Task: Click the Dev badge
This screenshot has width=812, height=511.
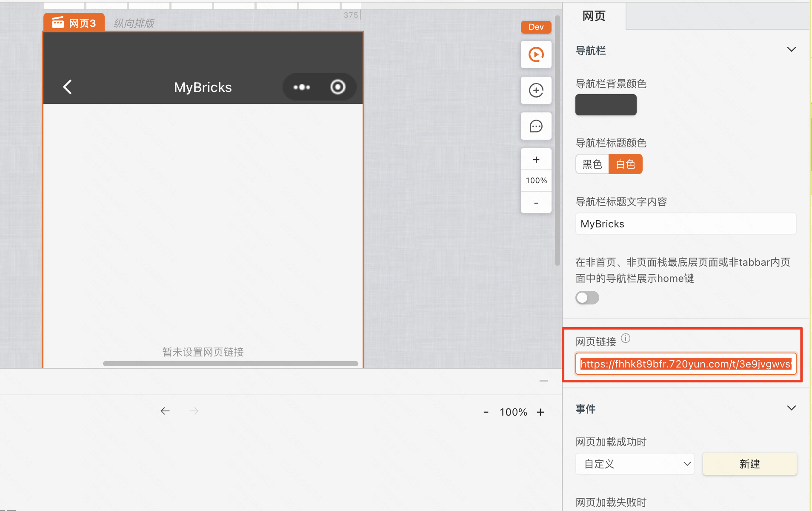Action: tap(536, 27)
